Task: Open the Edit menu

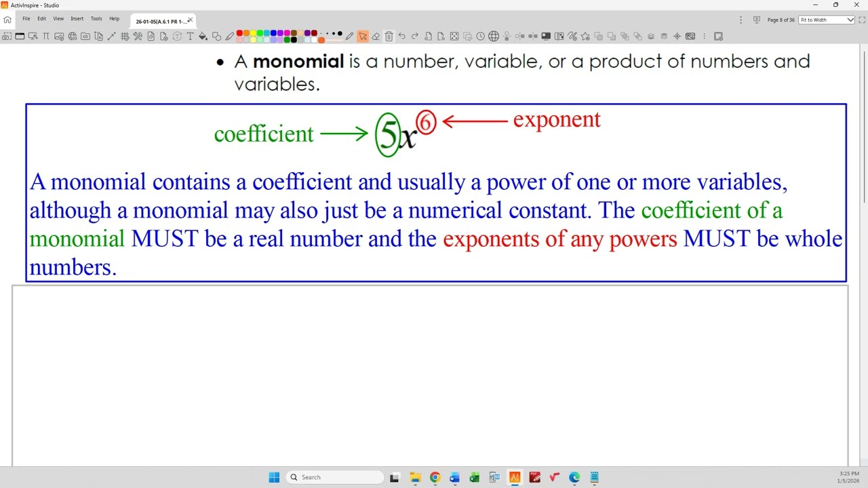Action: tap(41, 19)
